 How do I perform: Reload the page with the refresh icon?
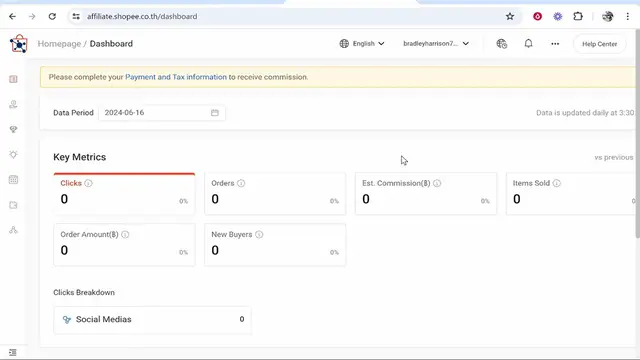[52, 16]
